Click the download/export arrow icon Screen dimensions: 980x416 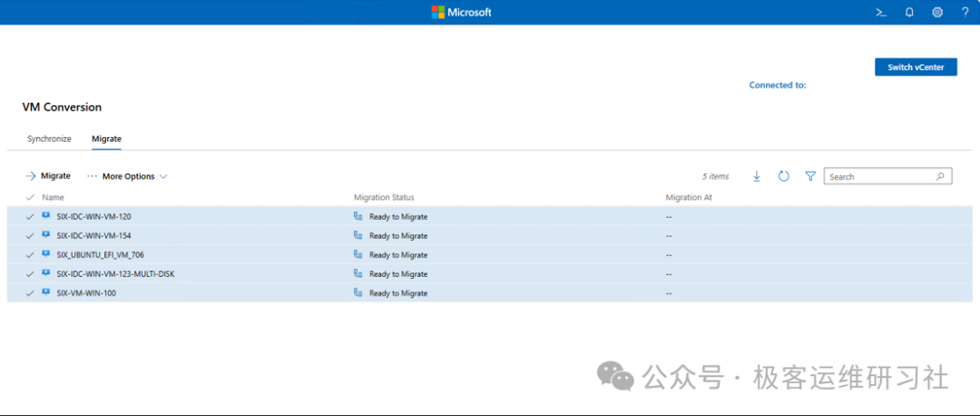coord(757,176)
